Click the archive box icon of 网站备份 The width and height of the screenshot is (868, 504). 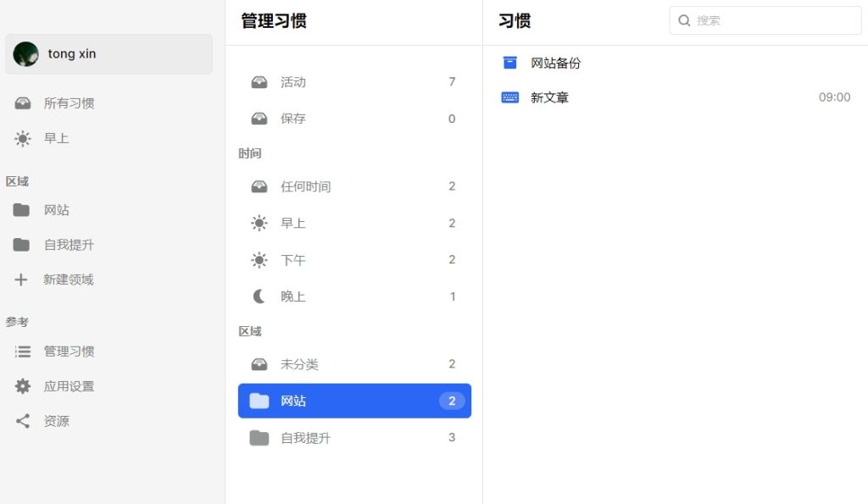[x=509, y=63]
